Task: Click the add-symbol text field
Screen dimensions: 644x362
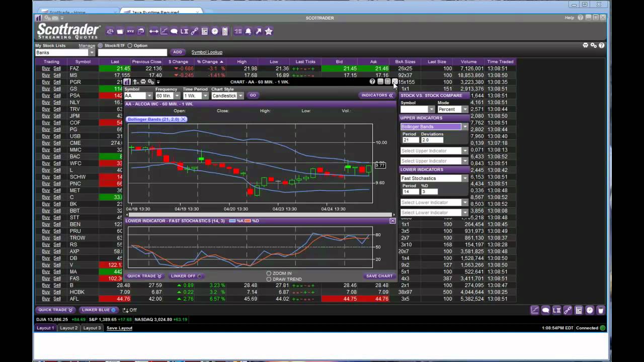Action: [x=132, y=52]
